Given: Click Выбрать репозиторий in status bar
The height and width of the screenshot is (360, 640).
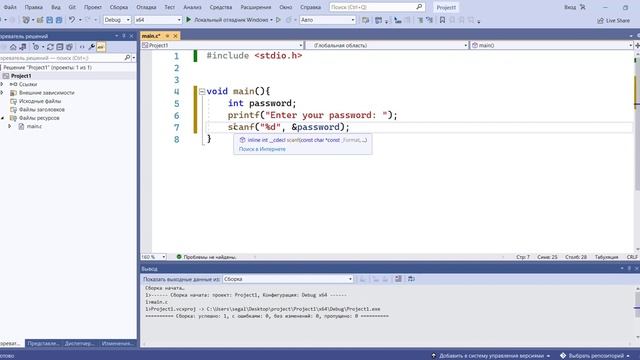Looking at the screenshot, I should coord(596,356).
